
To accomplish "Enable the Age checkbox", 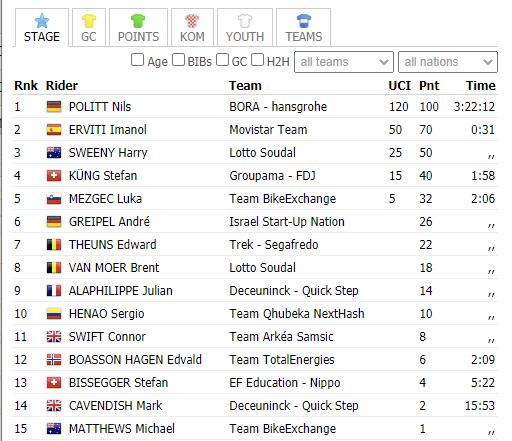I will point(137,60).
